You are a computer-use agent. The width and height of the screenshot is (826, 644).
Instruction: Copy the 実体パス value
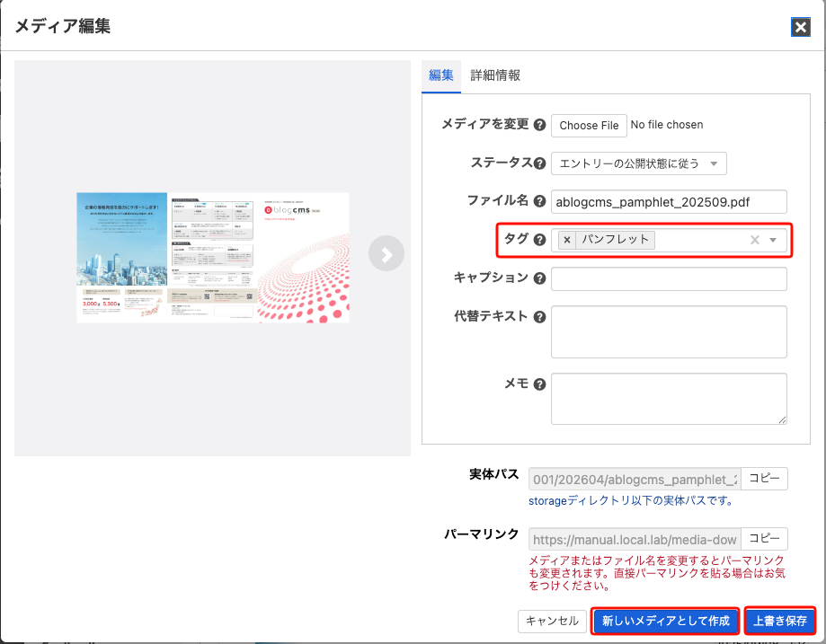tap(765, 479)
